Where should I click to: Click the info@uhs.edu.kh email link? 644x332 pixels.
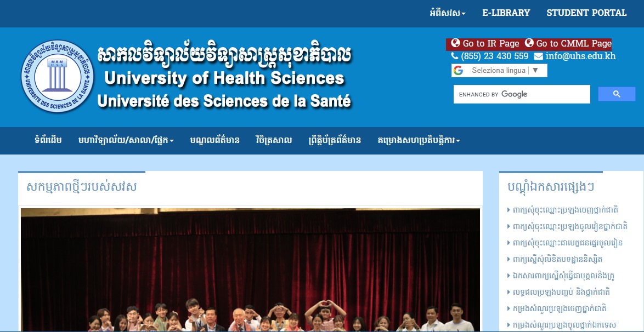[580, 56]
